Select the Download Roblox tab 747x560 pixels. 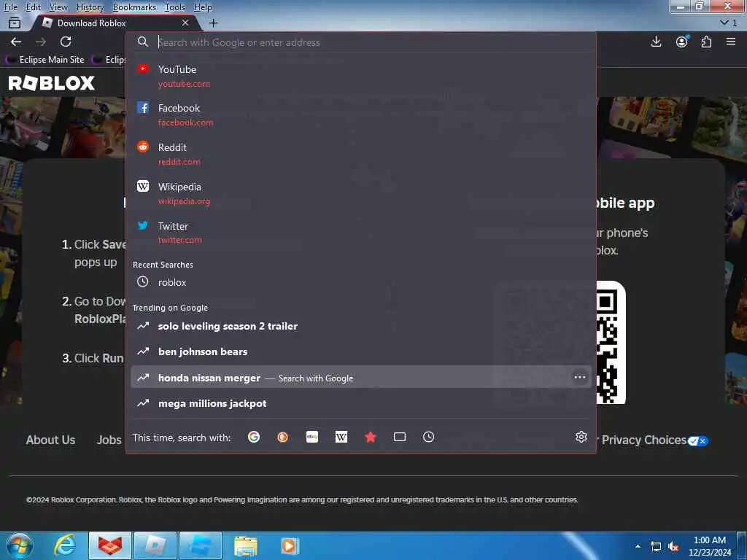(115, 23)
